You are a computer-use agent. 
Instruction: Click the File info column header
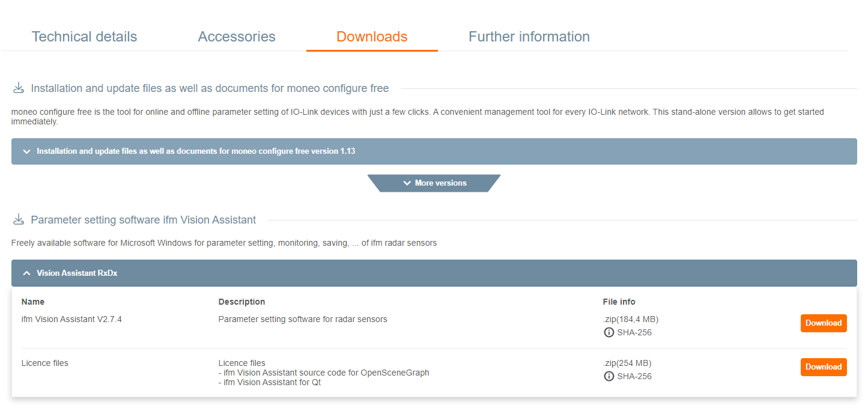(x=619, y=302)
